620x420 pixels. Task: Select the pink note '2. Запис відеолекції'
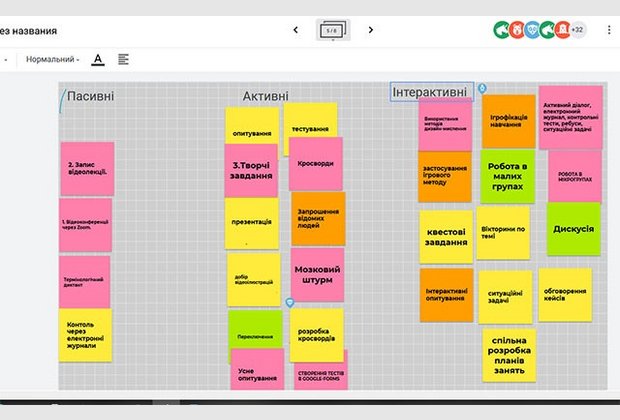point(87,169)
